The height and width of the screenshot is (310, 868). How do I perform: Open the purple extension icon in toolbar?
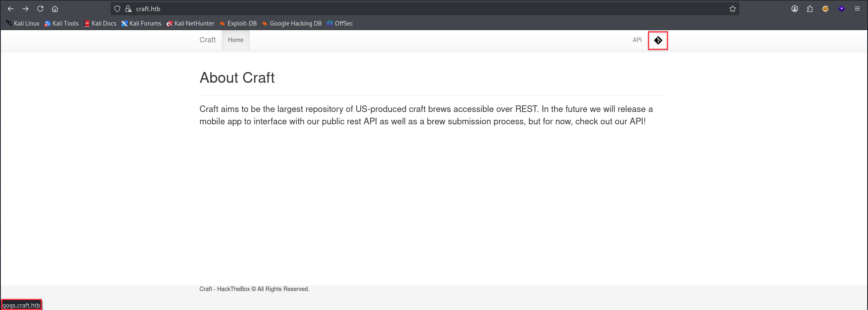click(842, 9)
